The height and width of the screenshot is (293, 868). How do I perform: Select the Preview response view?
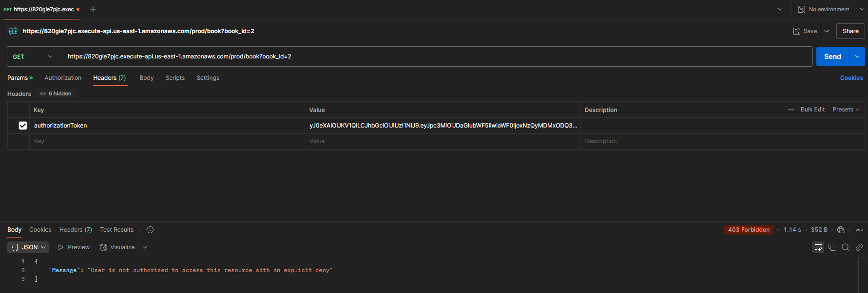pyautogui.click(x=74, y=247)
